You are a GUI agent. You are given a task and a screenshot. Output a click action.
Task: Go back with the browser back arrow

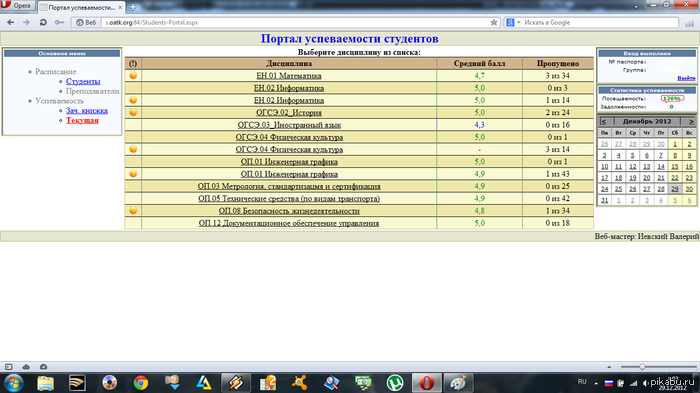pyautogui.click(x=11, y=22)
